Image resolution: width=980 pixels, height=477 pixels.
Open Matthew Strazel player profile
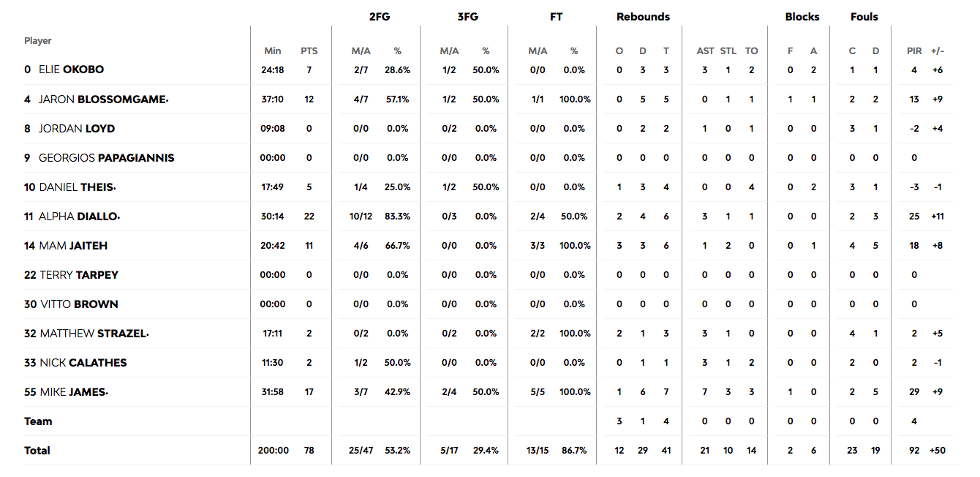[94, 334]
